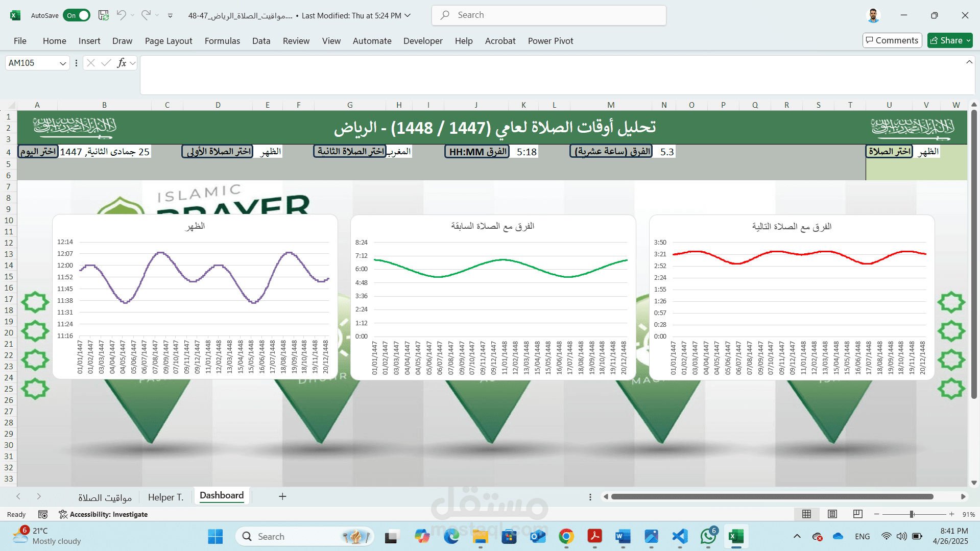
Task: Switch to the Formulas ribbon tab
Action: pyautogui.click(x=222, y=41)
